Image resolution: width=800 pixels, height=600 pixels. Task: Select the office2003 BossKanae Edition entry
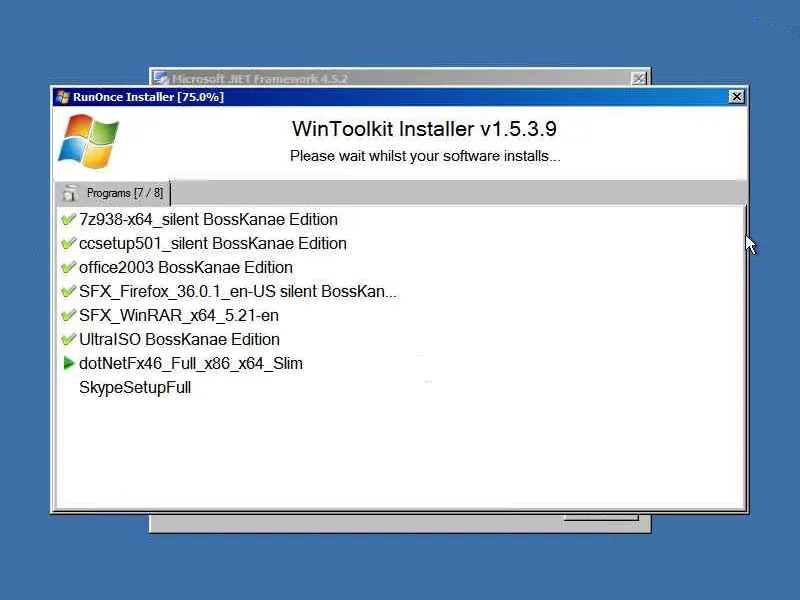tap(186, 267)
